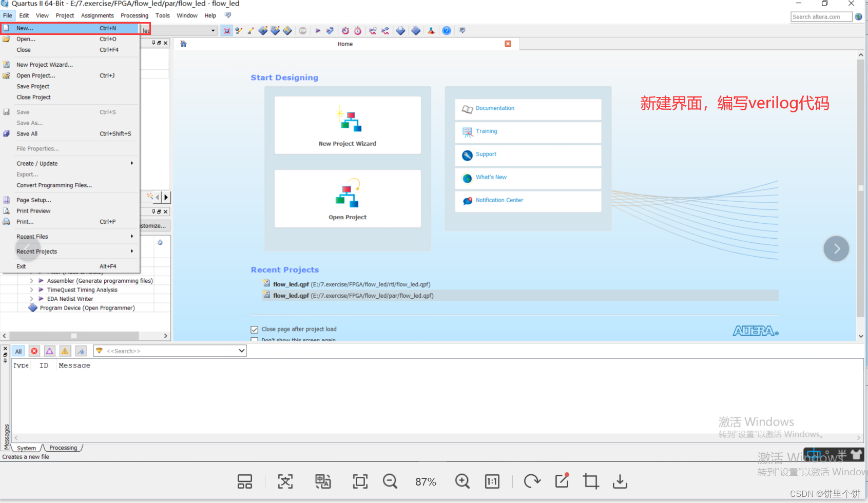868x503 pixels.
Task: Click the New Project Wizard card button
Action: [348, 125]
